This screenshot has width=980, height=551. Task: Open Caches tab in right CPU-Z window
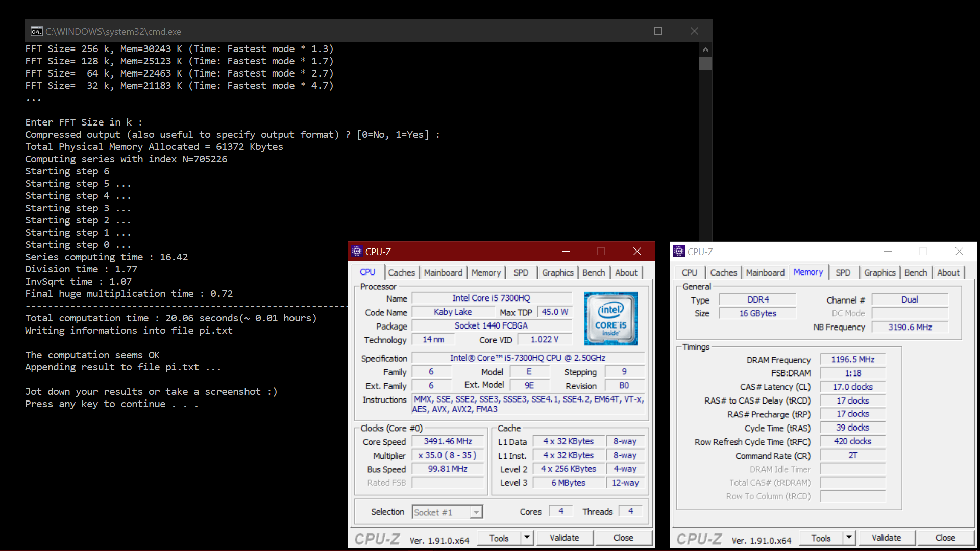click(x=724, y=272)
